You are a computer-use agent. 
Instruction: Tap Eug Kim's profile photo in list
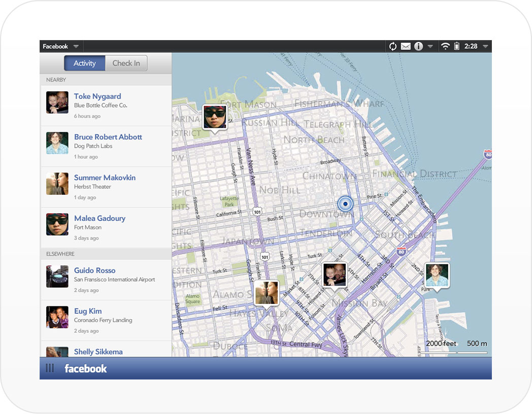click(x=57, y=318)
